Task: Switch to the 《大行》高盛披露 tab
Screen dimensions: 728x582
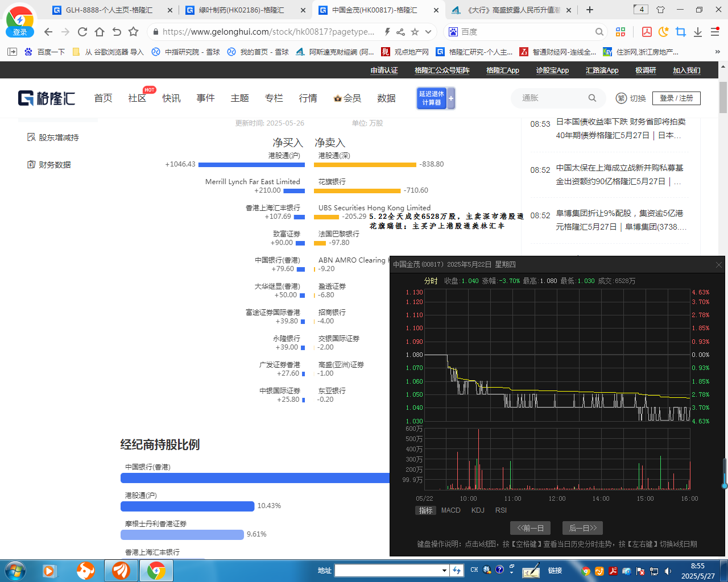Action: [x=513, y=10]
